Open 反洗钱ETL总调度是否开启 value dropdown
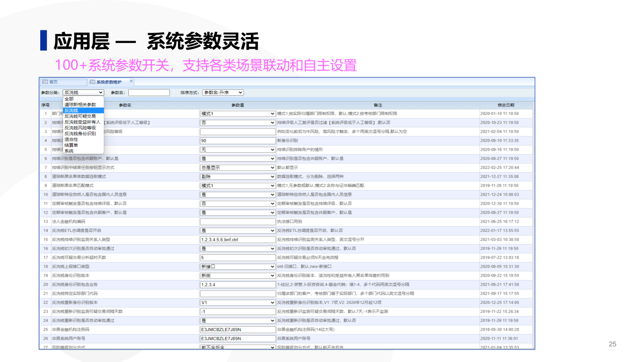The height and width of the screenshot is (362, 644). pyautogui.click(x=237, y=231)
